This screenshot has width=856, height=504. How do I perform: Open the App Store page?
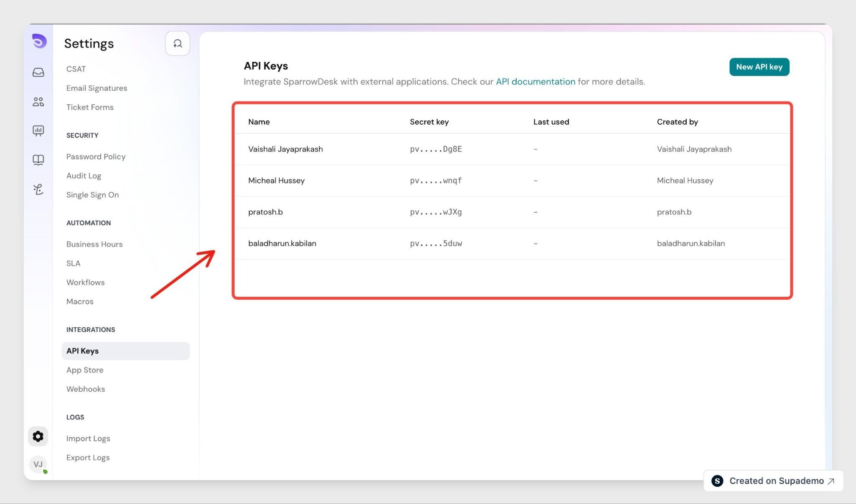(x=85, y=370)
